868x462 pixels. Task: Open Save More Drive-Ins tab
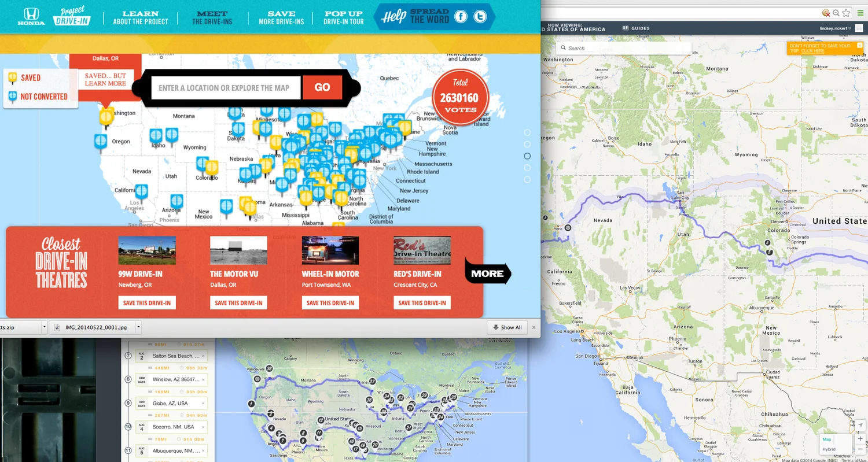point(281,17)
